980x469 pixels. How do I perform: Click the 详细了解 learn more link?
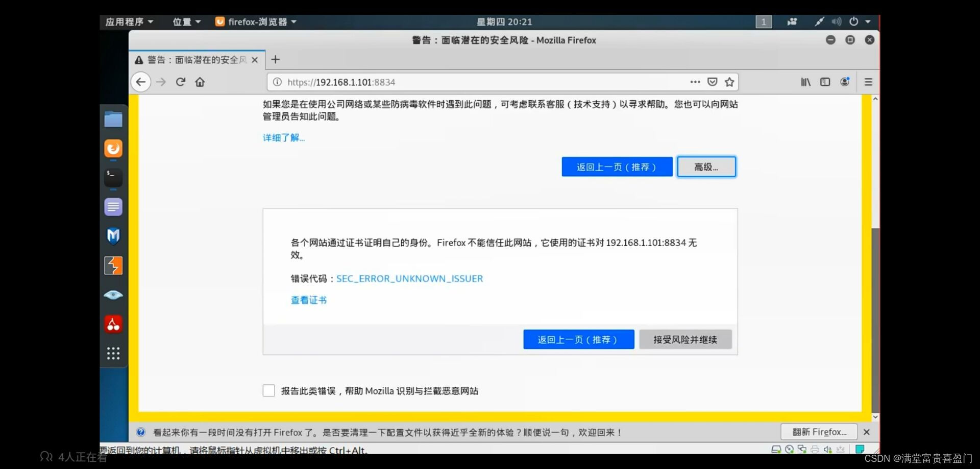point(284,138)
